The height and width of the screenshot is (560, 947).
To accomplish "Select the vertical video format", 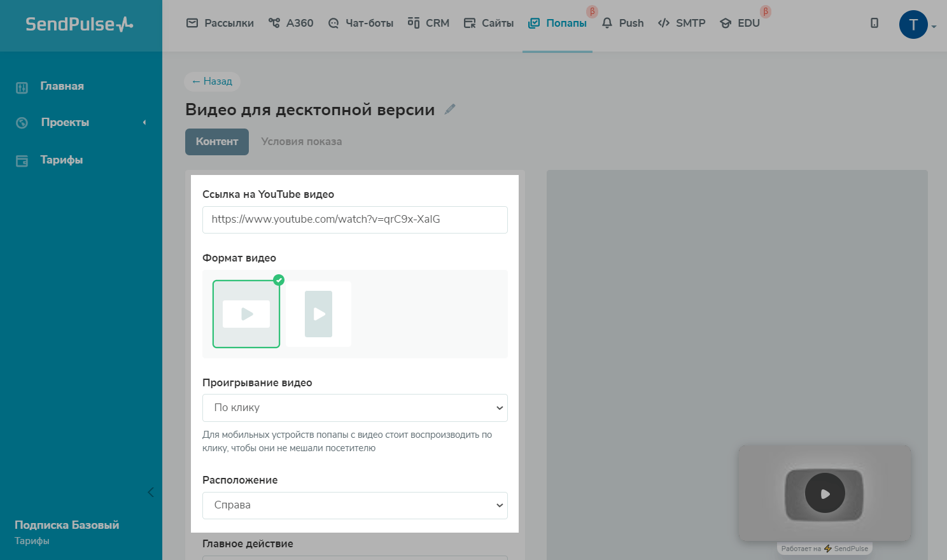I will (x=318, y=314).
